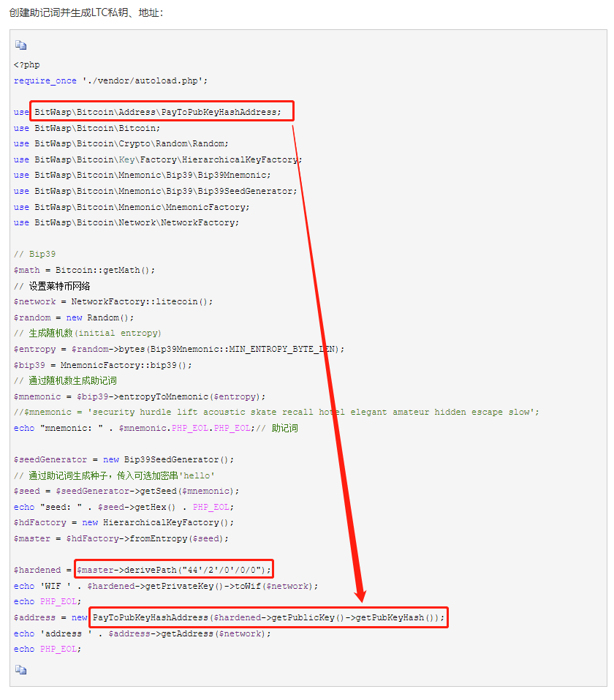The image size is (614, 700).
Task: Click the '$random = new Random();' line
Action: pyautogui.click(x=74, y=317)
